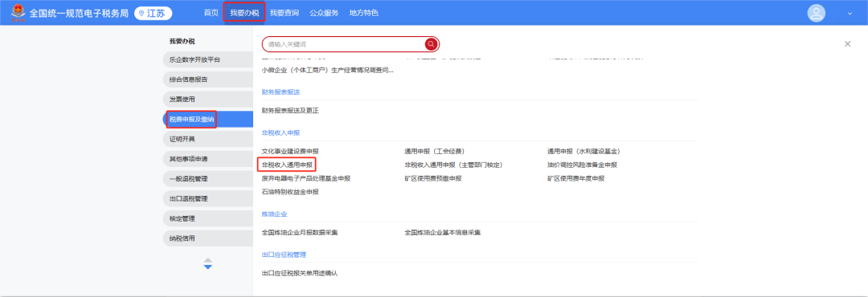The width and height of the screenshot is (868, 297).
Task: Select 纳税信用 in sidebar
Action: 207,238
